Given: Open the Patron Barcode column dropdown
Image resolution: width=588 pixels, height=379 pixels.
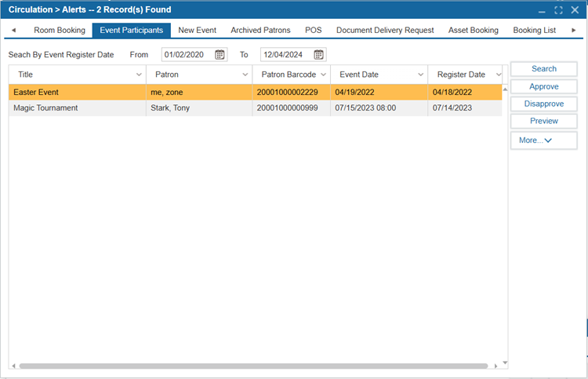Looking at the screenshot, I should click(x=323, y=75).
